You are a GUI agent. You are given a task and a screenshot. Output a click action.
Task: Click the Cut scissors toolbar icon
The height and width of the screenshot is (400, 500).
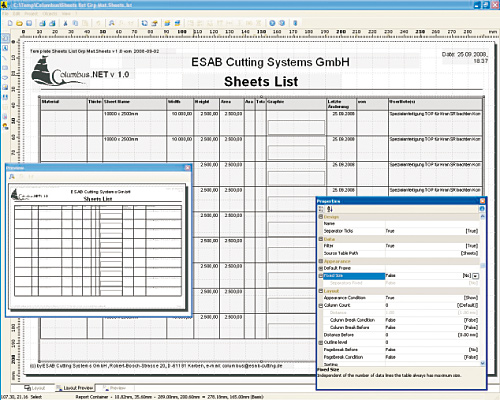pos(66,23)
